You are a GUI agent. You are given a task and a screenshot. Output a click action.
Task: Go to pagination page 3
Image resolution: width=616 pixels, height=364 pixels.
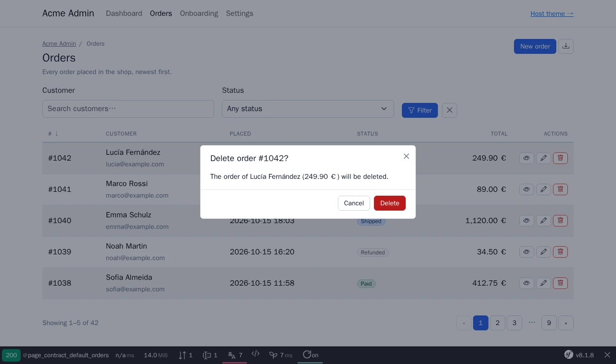click(514, 323)
